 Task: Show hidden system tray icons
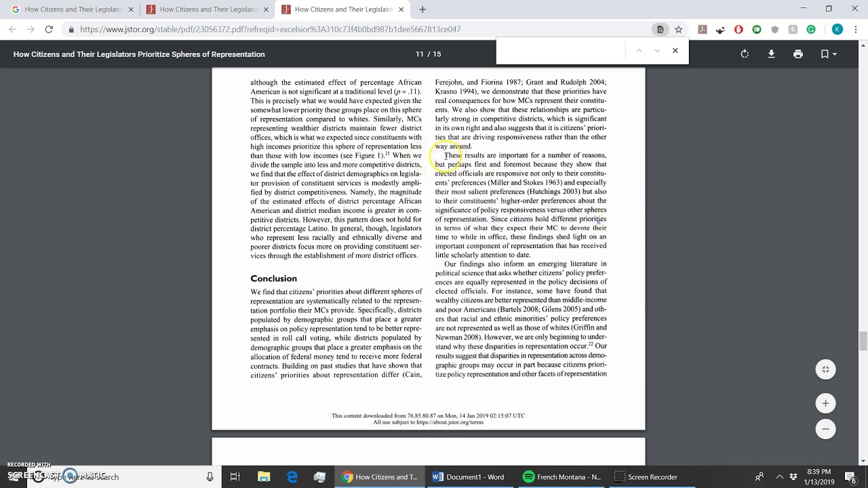click(779, 477)
